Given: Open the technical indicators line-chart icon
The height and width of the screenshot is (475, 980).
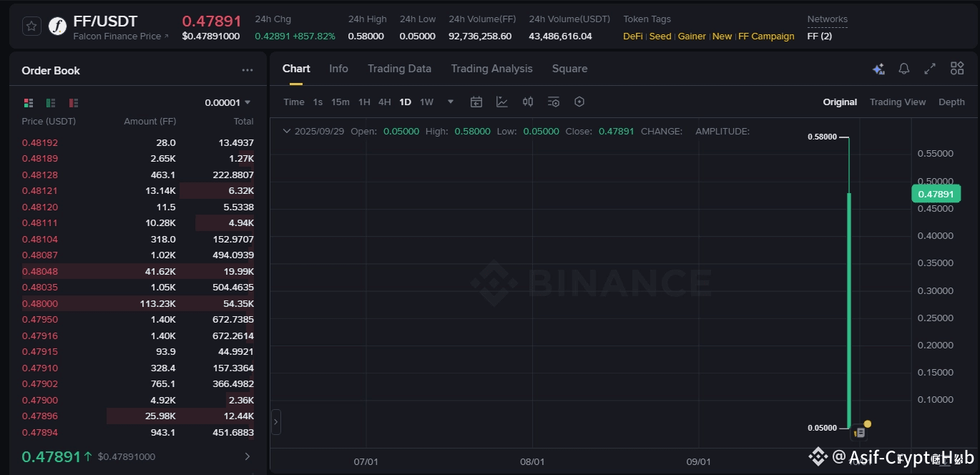Looking at the screenshot, I should click(502, 102).
